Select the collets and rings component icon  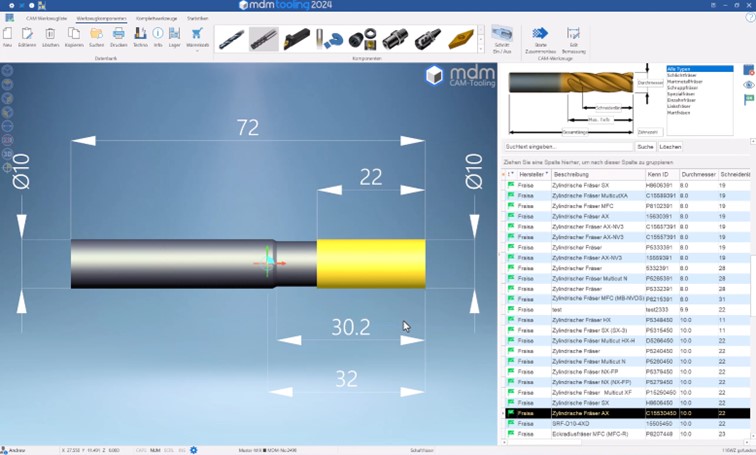pyautogui.click(x=362, y=40)
